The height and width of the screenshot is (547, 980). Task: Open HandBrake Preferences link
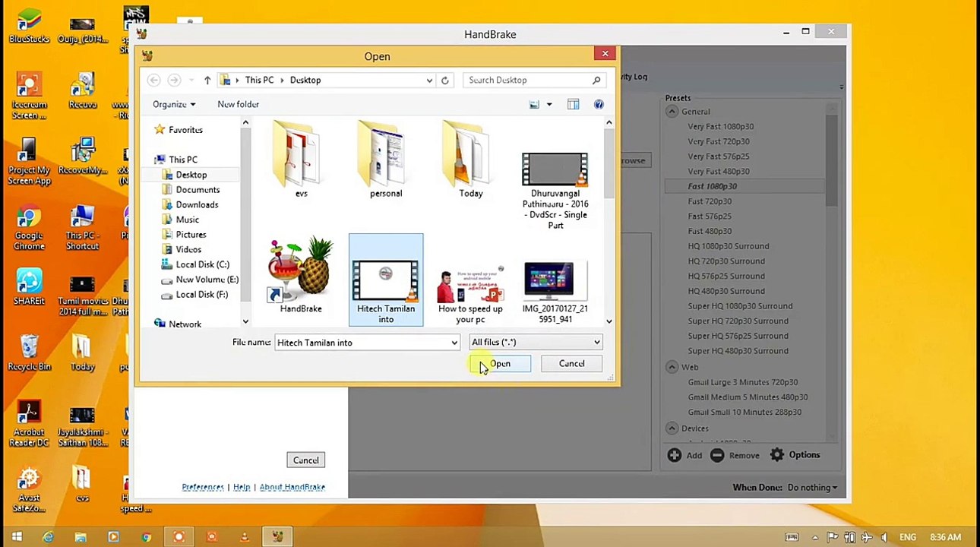[x=203, y=487]
